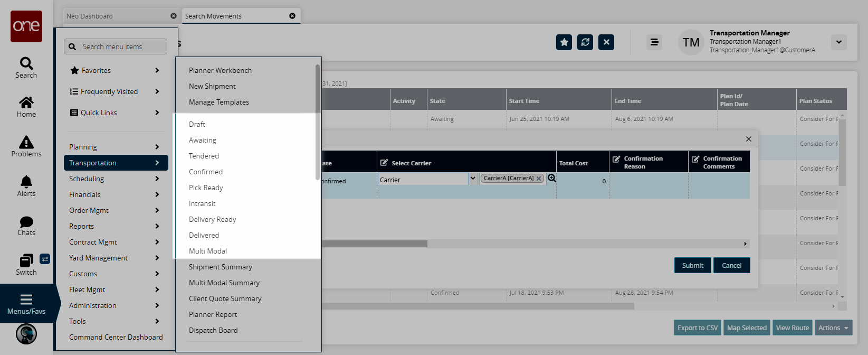868x355 pixels.
Task: Click the Confirmation Reason edit icon
Action: click(x=616, y=158)
